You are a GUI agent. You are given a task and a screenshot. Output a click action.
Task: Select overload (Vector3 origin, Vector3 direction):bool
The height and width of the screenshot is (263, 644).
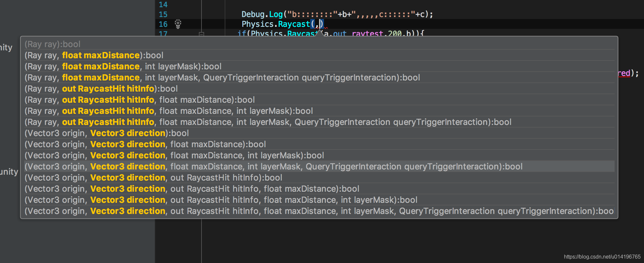coord(319,133)
